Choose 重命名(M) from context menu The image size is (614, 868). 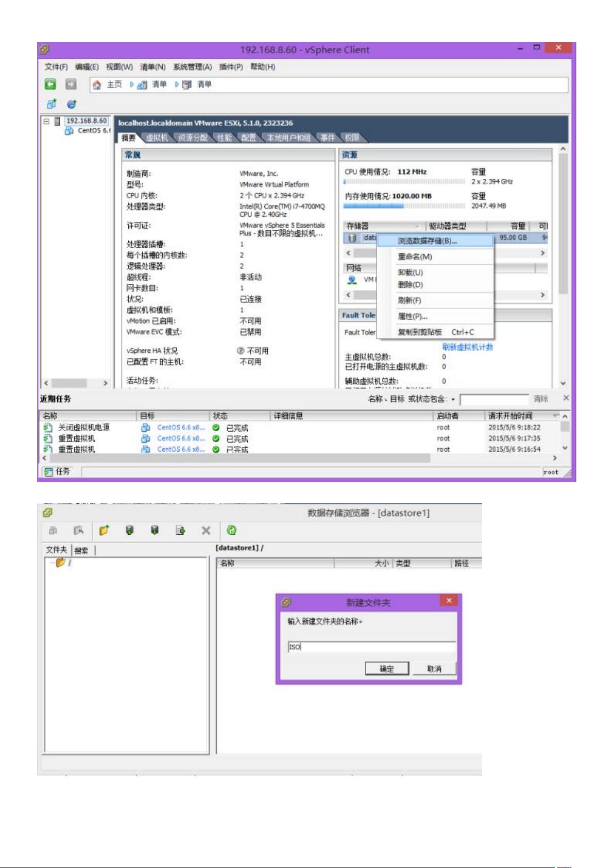(435, 257)
